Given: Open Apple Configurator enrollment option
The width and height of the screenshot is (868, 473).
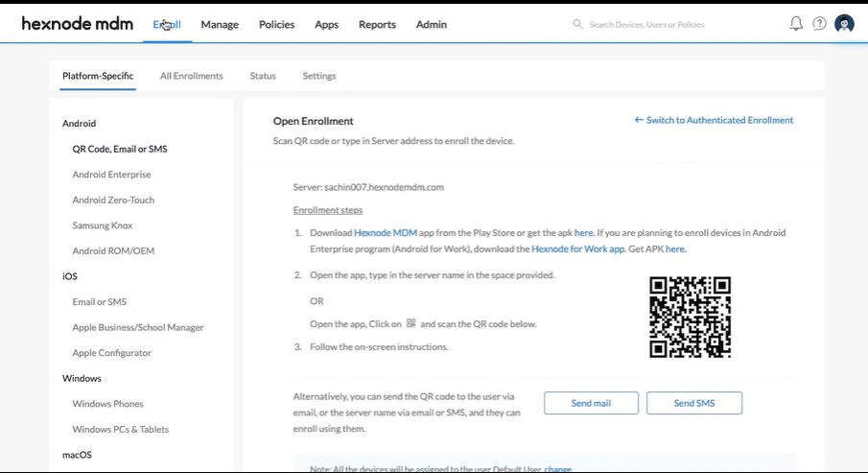Looking at the screenshot, I should (111, 353).
